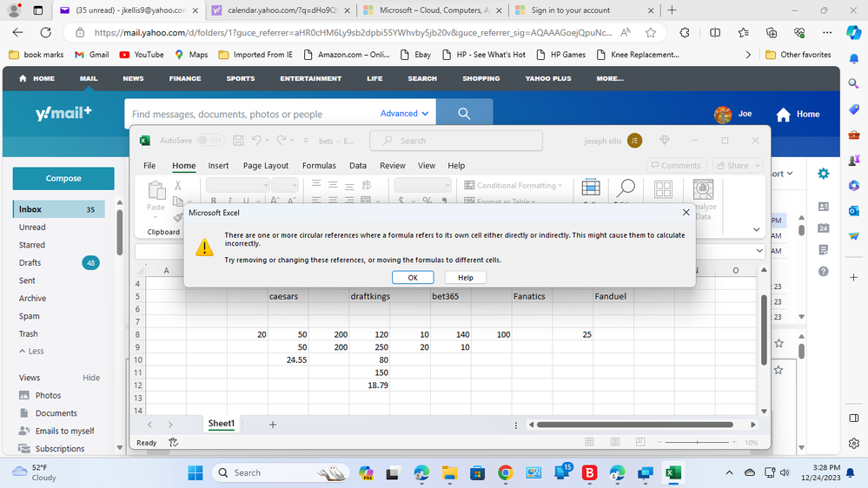Collapse the Excel ribbon chevron
This screenshot has width=868, height=488.
tap(756, 229)
